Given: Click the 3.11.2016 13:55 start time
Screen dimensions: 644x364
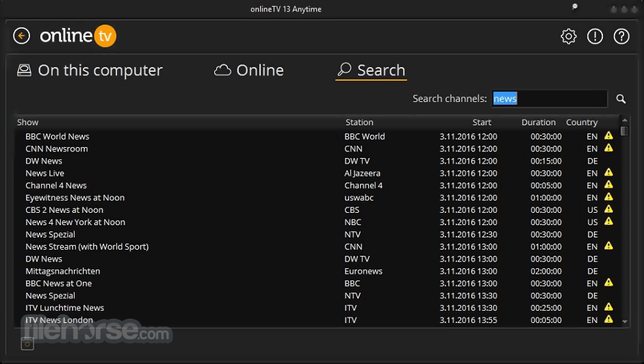Looking at the screenshot, I should (x=468, y=320).
